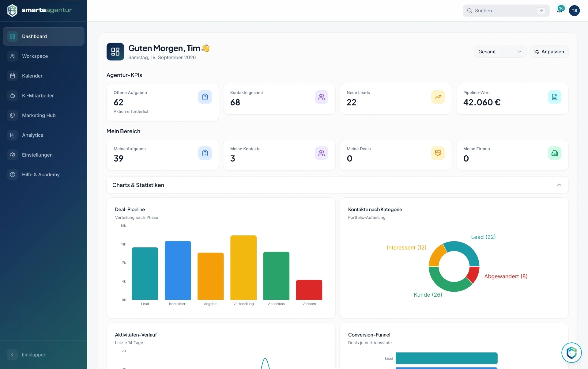This screenshot has width=588, height=369.
Task: Click the Interessent (12) donut label
Action: tap(406, 248)
